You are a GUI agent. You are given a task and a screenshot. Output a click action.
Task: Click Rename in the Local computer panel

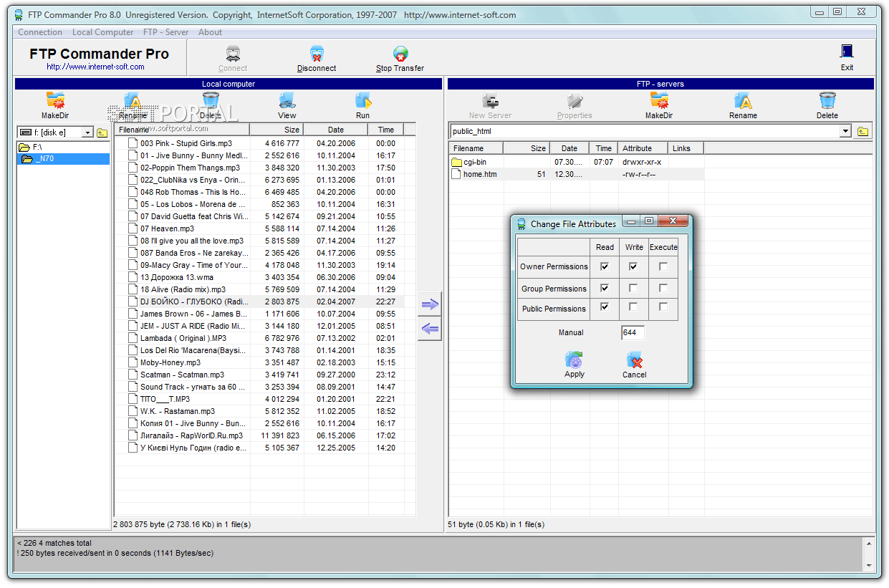click(133, 100)
